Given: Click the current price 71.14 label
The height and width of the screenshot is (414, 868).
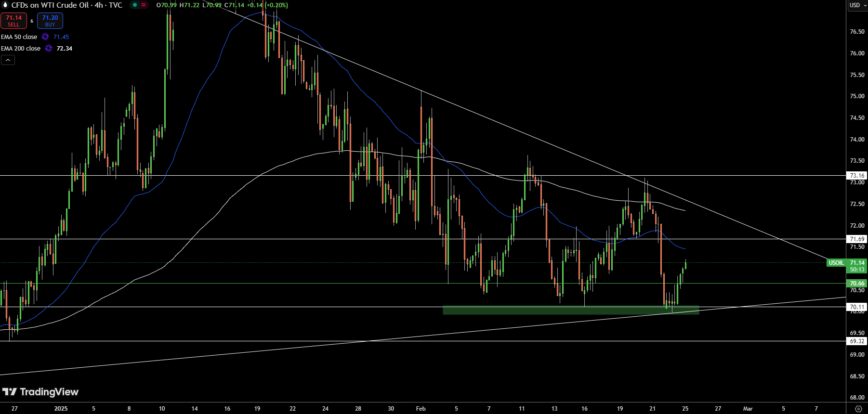Looking at the screenshot, I should [857, 263].
